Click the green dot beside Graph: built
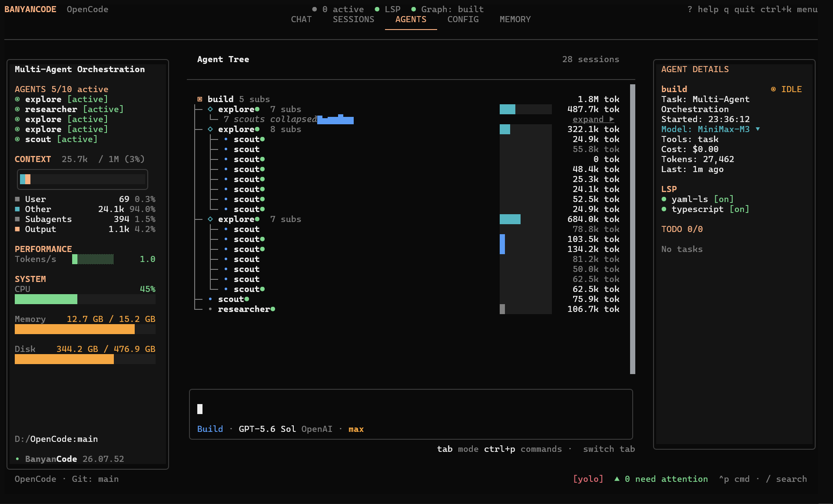 414,9
